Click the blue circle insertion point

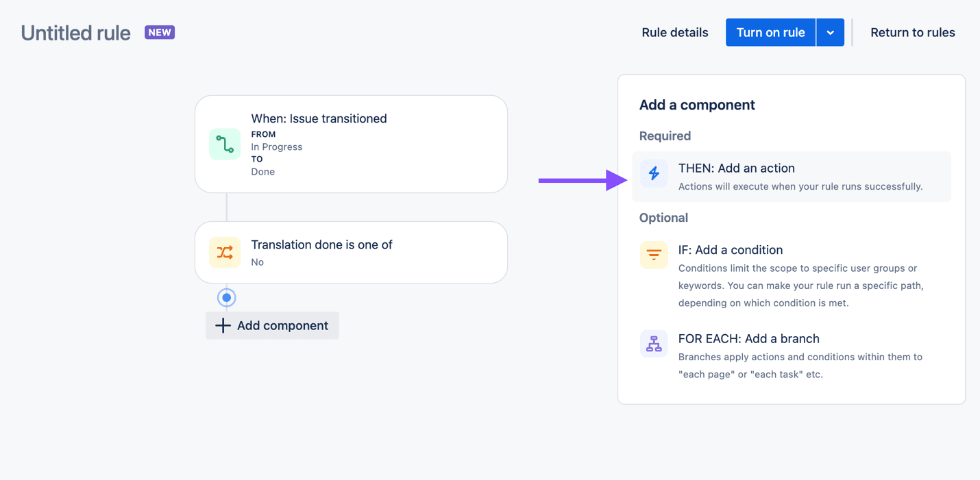click(x=227, y=298)
